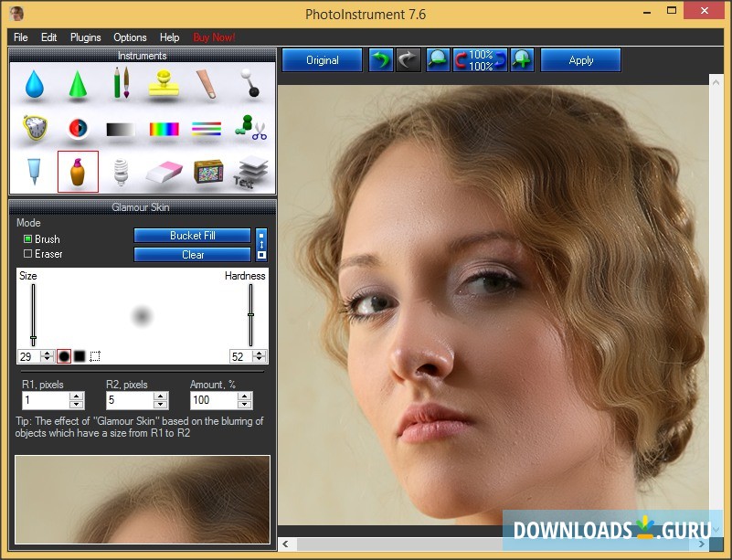Click the PhotoInstrument app icon in title bar
This screenshot has width=732, height=560.
[16, 13]
